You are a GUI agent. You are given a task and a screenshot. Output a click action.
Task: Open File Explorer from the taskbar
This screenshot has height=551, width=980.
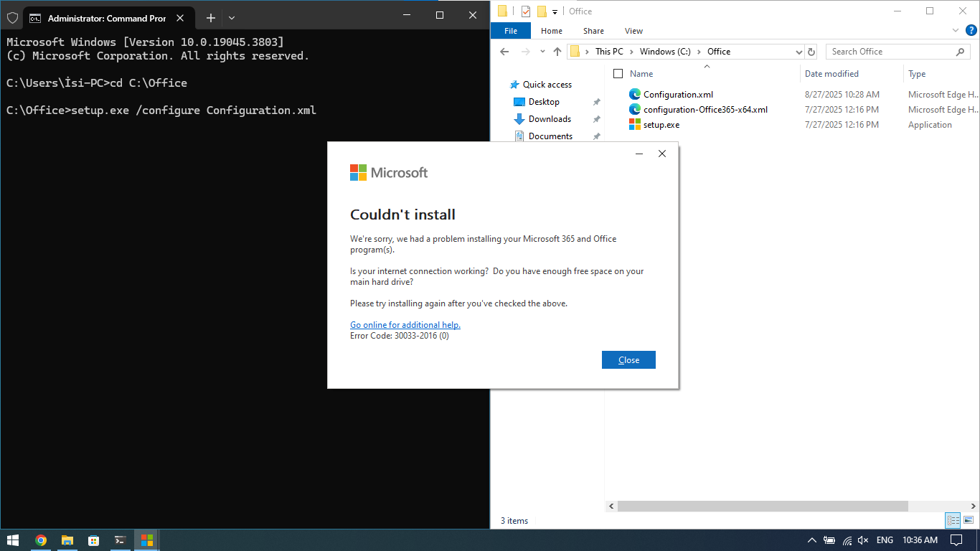click(67, 540)
